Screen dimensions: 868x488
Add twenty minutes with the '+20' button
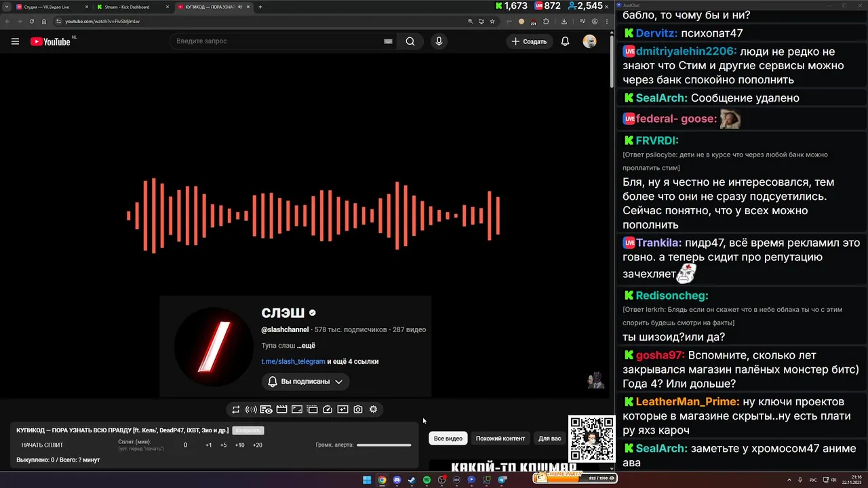(x=257, y=445)
